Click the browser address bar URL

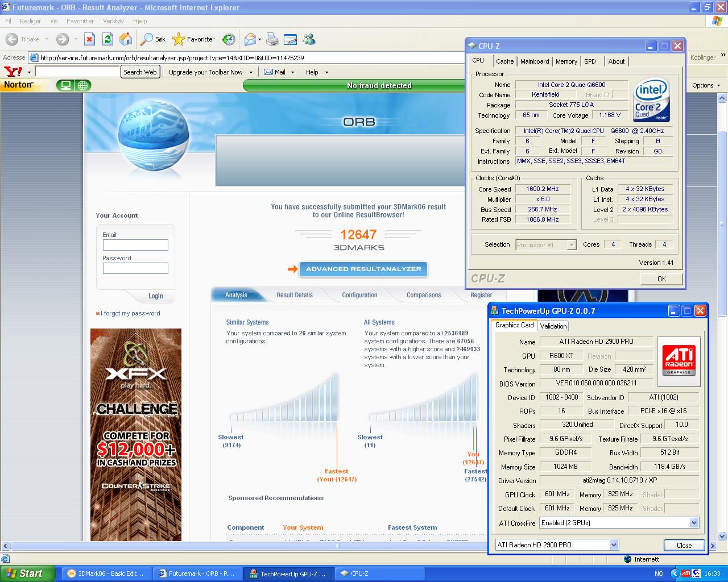172,58
